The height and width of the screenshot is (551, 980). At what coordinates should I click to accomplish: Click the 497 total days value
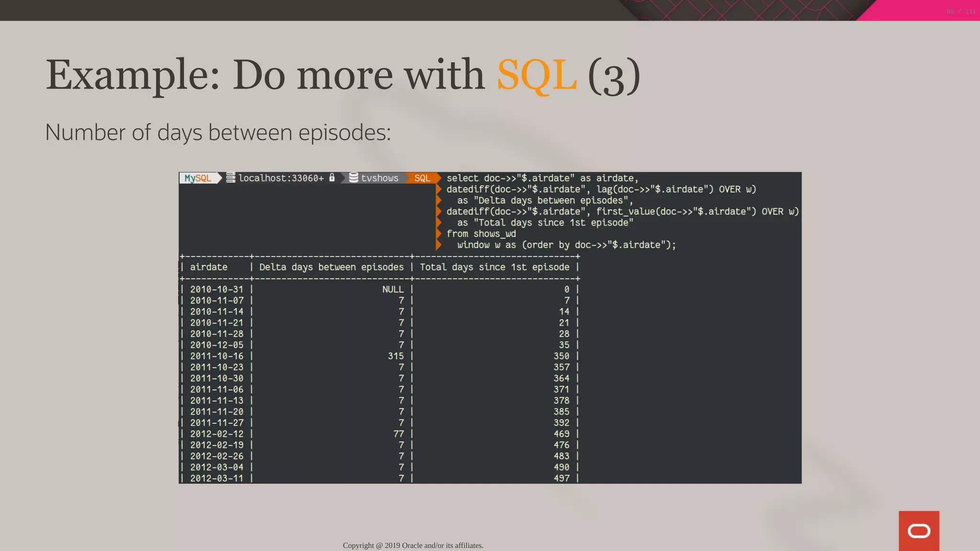pyautogui.click(x=561, y=478)
